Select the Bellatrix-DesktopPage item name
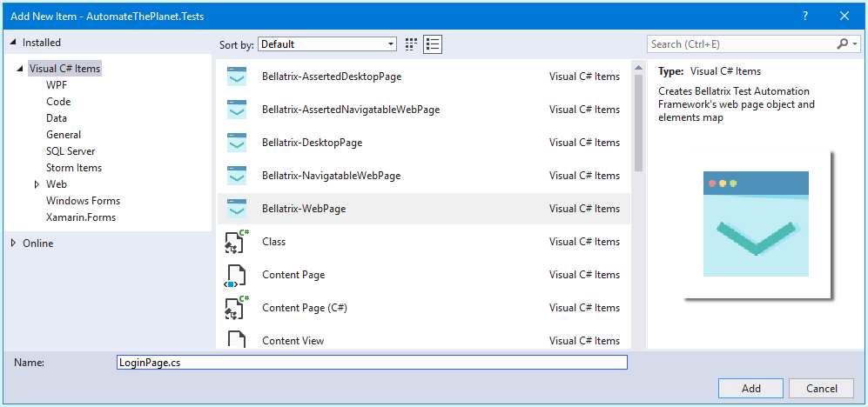The width and height of the screenshot is (868, 407). coord(313,143)
